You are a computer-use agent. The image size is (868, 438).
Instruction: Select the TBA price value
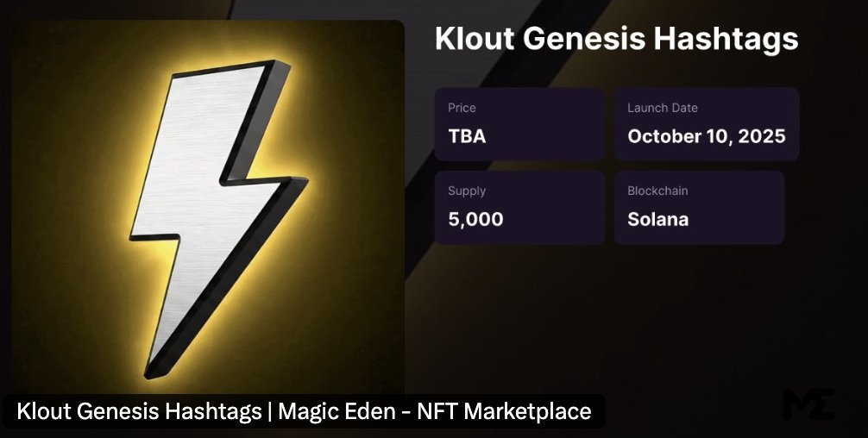coord(467,136)
